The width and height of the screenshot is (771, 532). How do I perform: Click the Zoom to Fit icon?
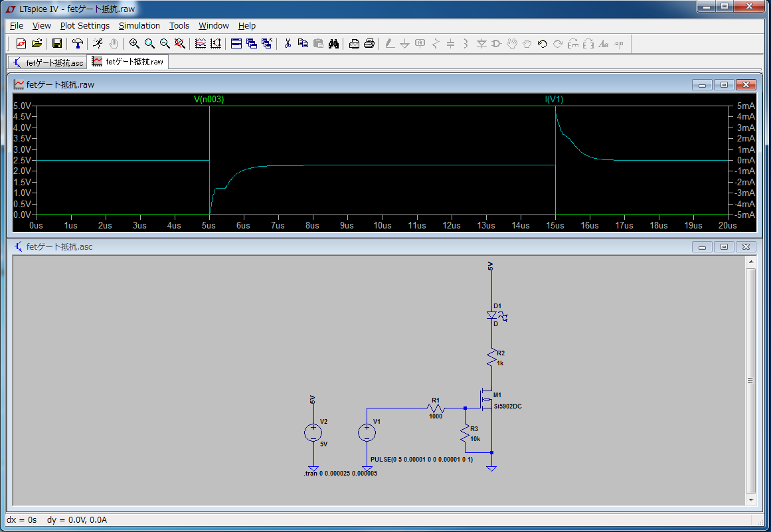point(179,44)
